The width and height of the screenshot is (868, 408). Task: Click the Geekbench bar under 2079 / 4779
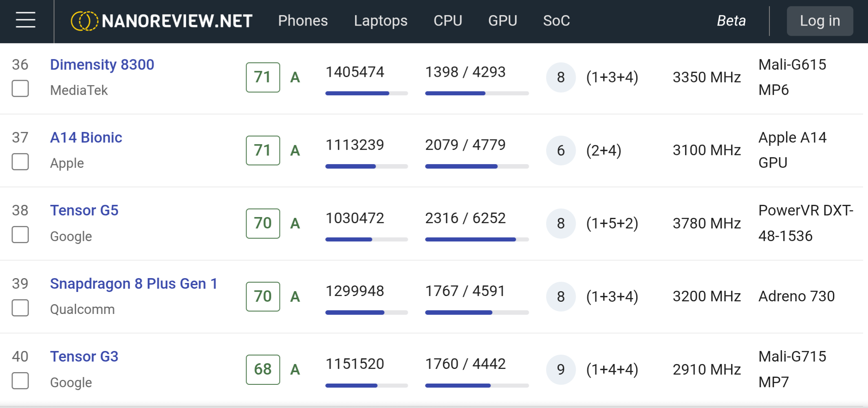(x=477, y=167)
